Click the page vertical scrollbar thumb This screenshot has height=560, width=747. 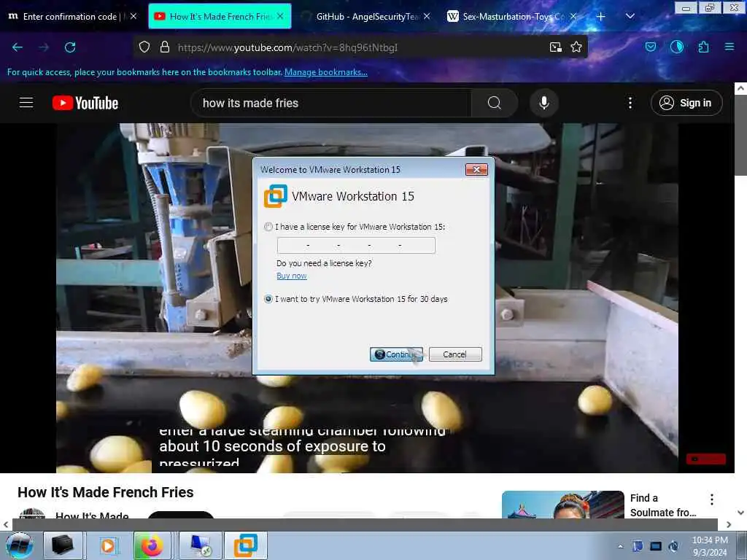(741, 136)
